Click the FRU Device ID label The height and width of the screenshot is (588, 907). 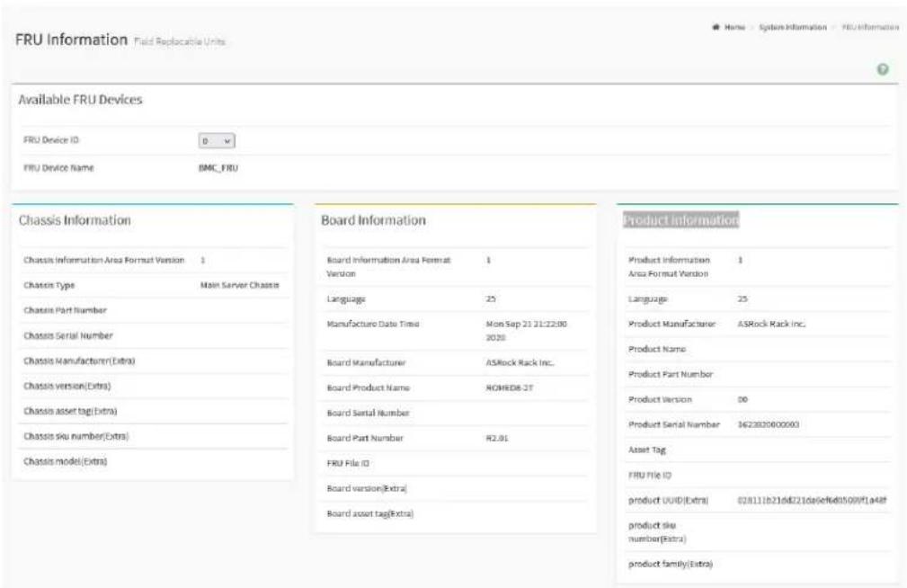(x=51, y=140)
